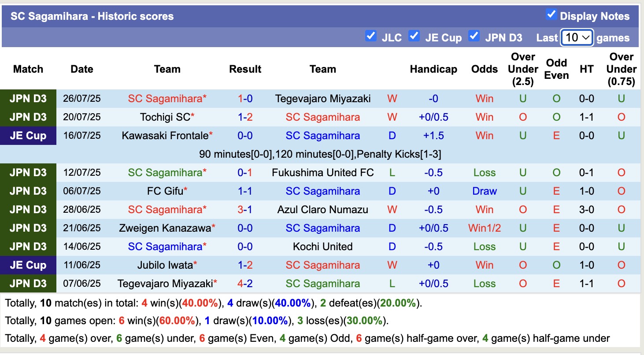Click the JE Cup badge on the Jubilo Iwata row
This screenshot has width=644, height=355.
pyautogui.click(x=28, y=265)
